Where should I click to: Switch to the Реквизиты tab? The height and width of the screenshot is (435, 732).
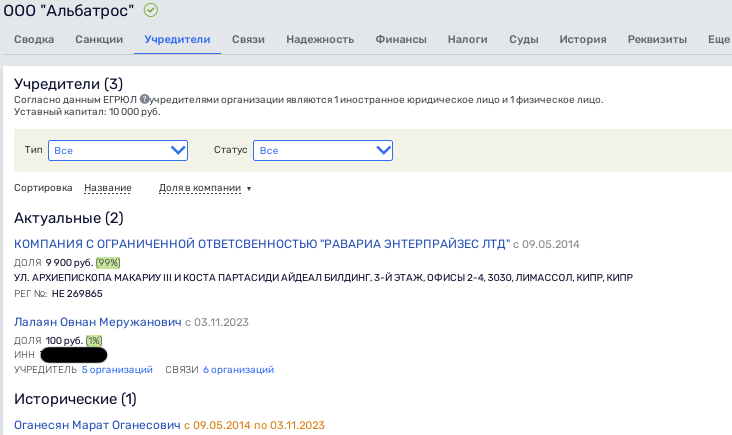pos(657,40)
